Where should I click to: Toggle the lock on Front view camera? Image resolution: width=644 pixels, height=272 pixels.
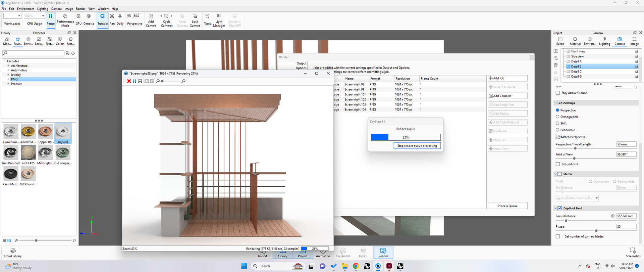click(x=636, y=51)
